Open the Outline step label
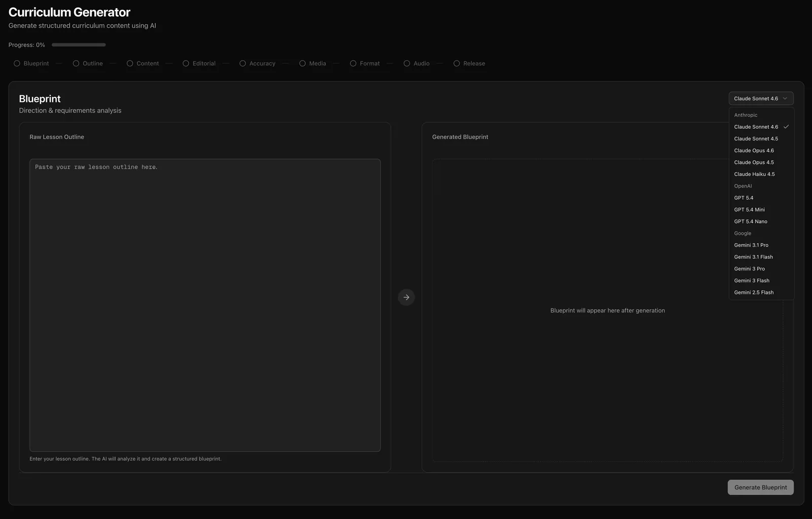Viewport: 812px width, 519px height. pos(93,63)
